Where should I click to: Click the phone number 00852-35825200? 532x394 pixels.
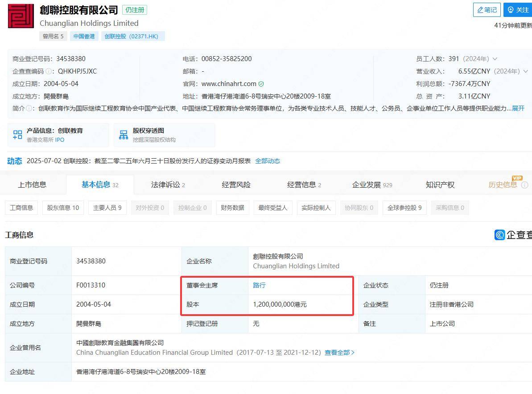pyautogui.click(x=227, y=59)
